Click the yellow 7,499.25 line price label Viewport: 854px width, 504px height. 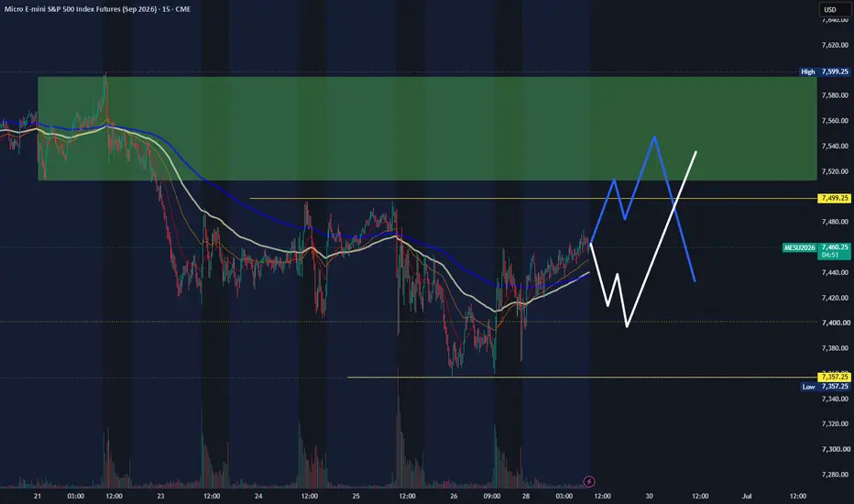[834, 198]
